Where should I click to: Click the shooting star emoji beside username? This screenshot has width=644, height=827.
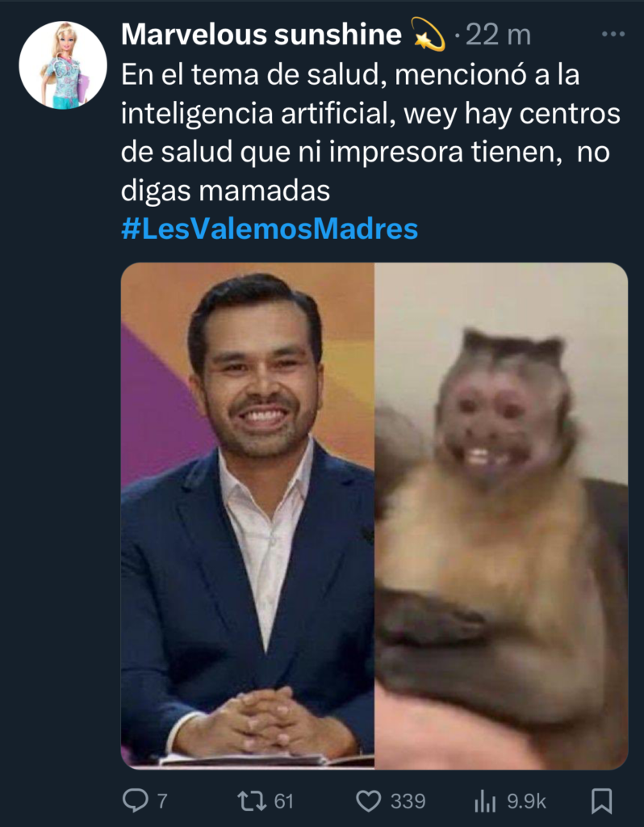tap(428, 34)
